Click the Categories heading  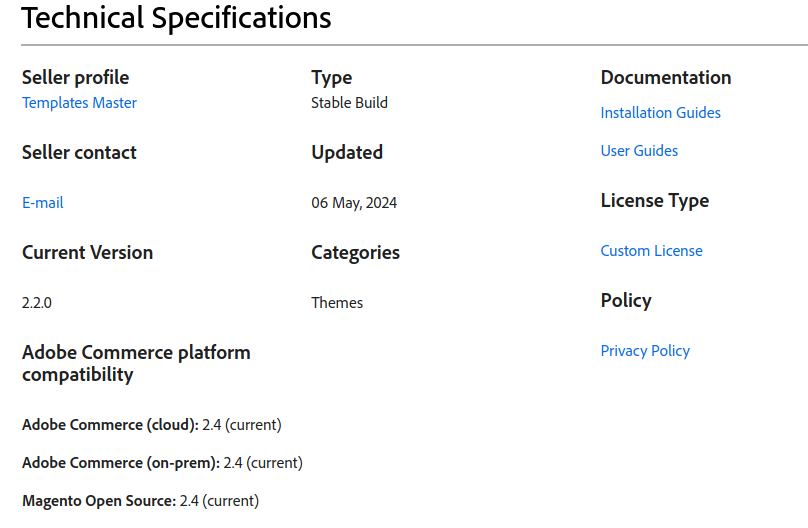pyautogui.click(x=355, y=253)
